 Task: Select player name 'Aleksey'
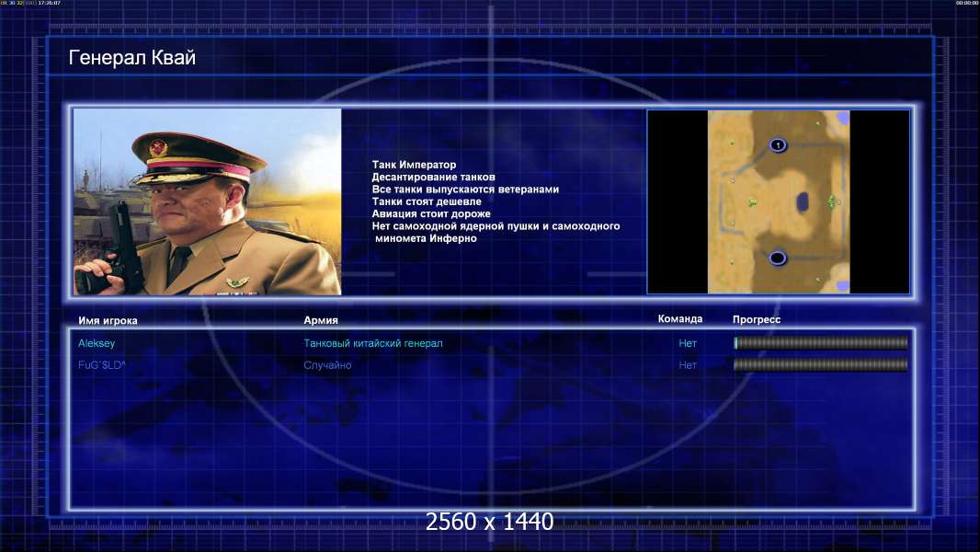[x=97, y=343]
